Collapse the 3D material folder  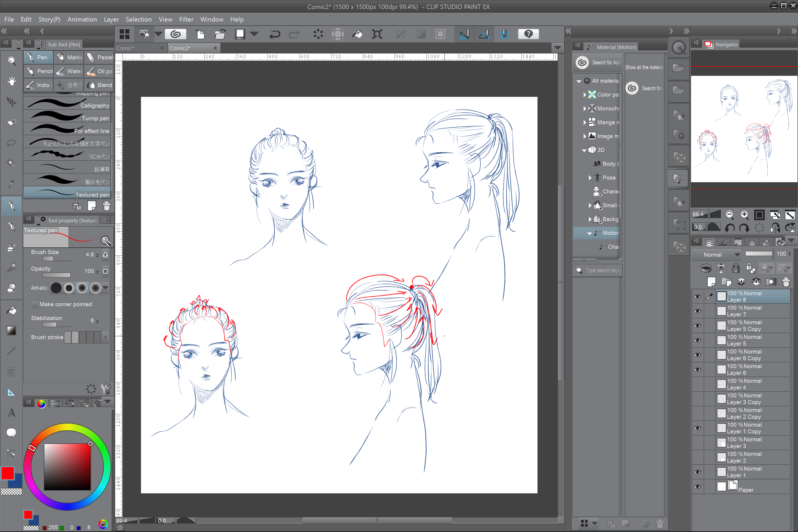pyautogui.click(x=584, y=150)
